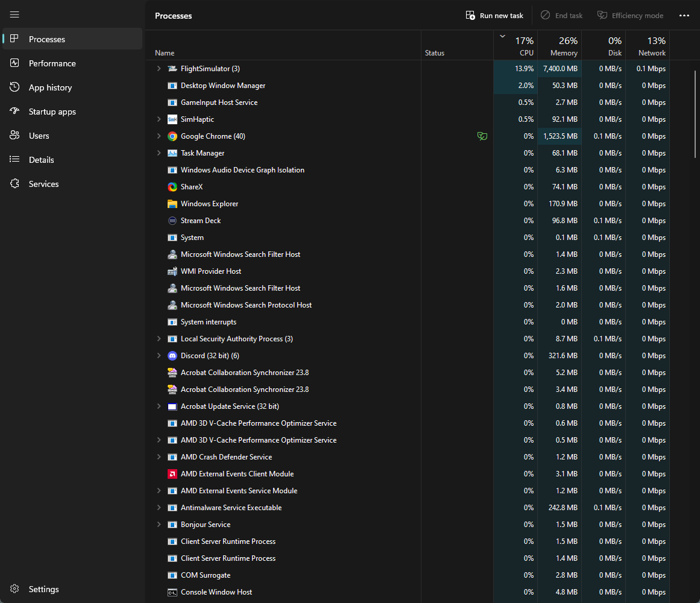
Task: Sort processes by Memory column header
Action: coord(560,46)
